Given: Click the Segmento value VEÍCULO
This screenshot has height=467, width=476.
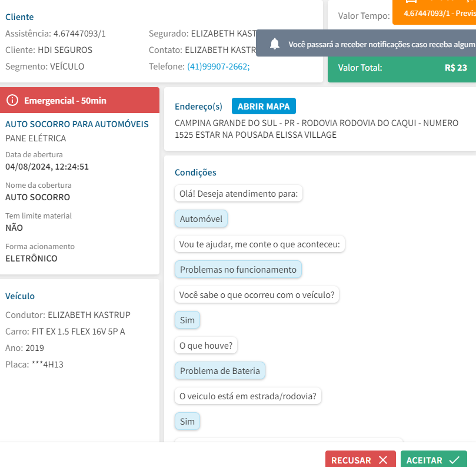Looking at the screenshot, I should 67,66.
